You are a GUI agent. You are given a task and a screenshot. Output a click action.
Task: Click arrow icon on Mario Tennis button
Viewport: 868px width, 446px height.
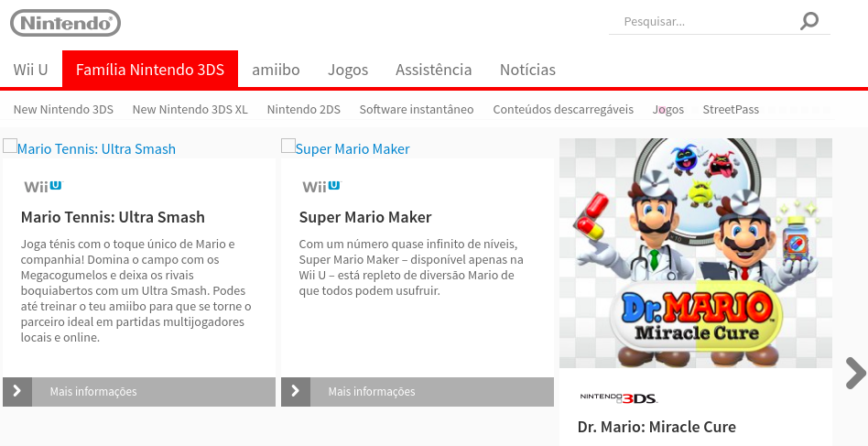[x=17, y=392]
